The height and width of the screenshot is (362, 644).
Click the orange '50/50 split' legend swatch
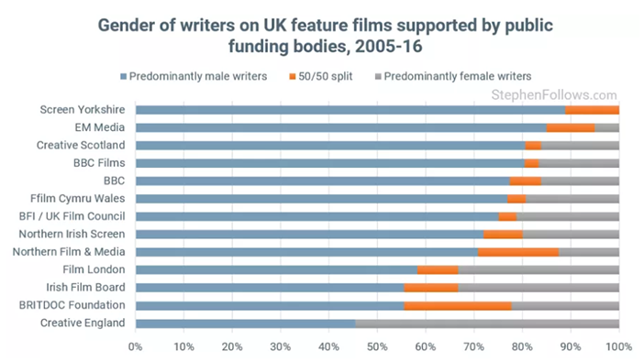pos(293,77)
